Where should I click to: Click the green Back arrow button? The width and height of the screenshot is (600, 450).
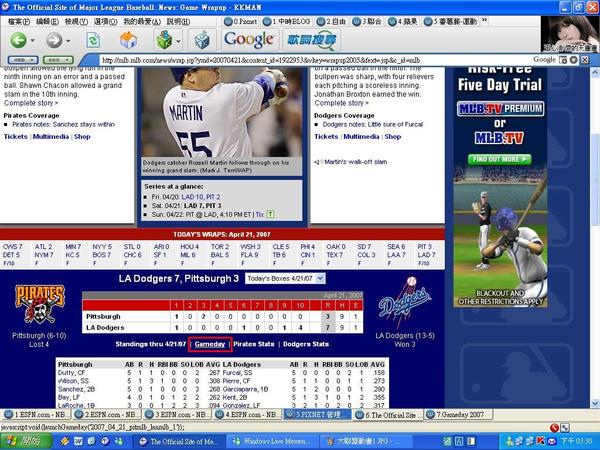18,40
